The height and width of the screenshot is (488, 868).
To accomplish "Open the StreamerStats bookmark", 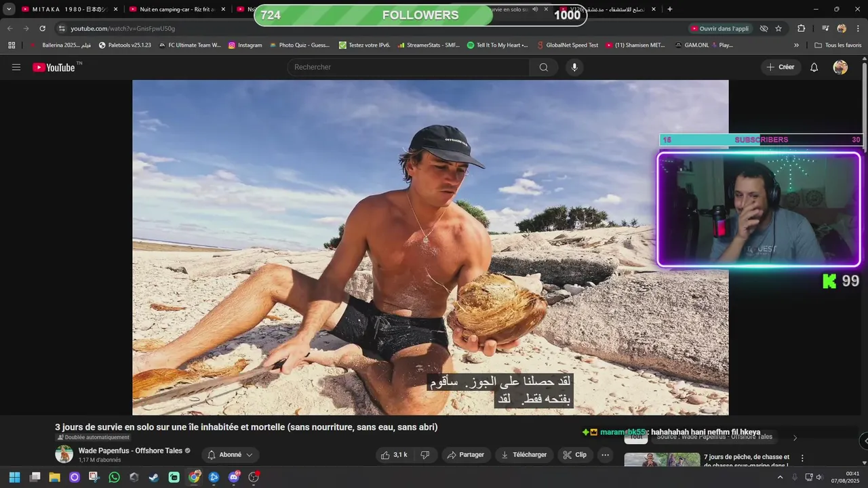I will (x=428, y=45).
